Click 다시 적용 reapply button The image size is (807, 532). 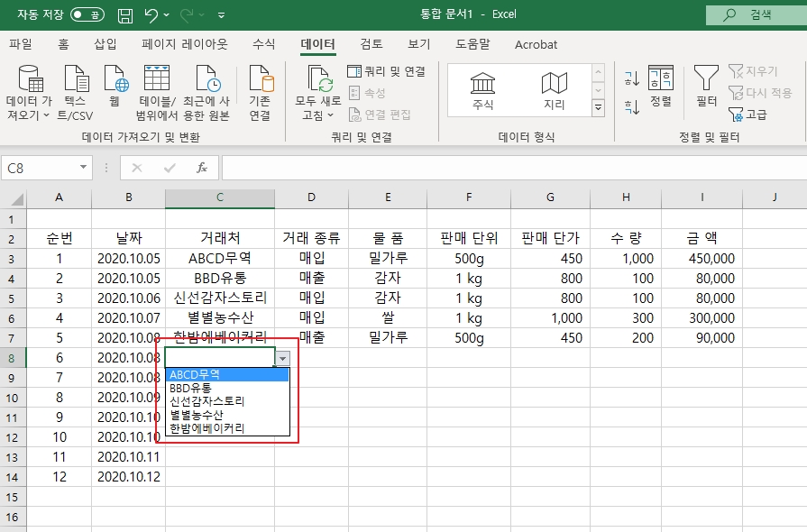760,93
